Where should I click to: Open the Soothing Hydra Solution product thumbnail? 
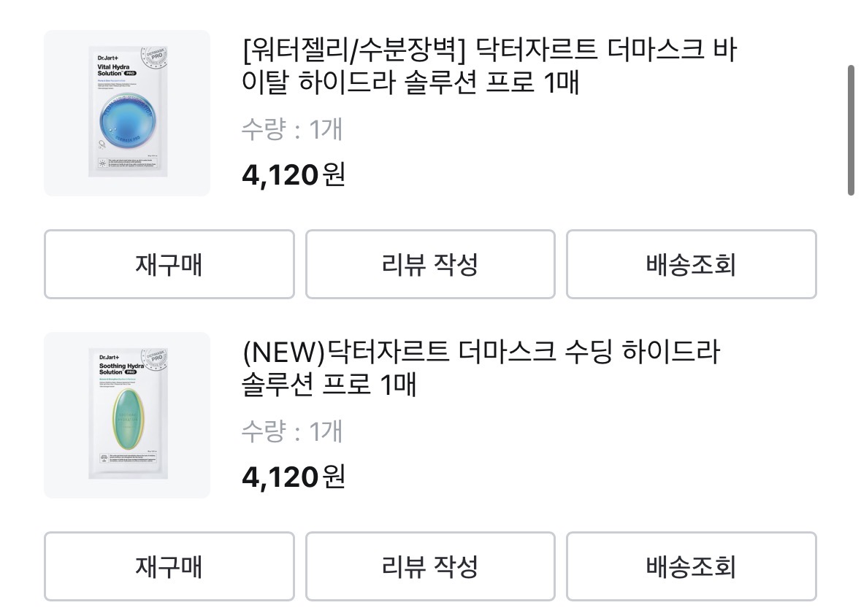pyautogui.click(x=127, y=415)
